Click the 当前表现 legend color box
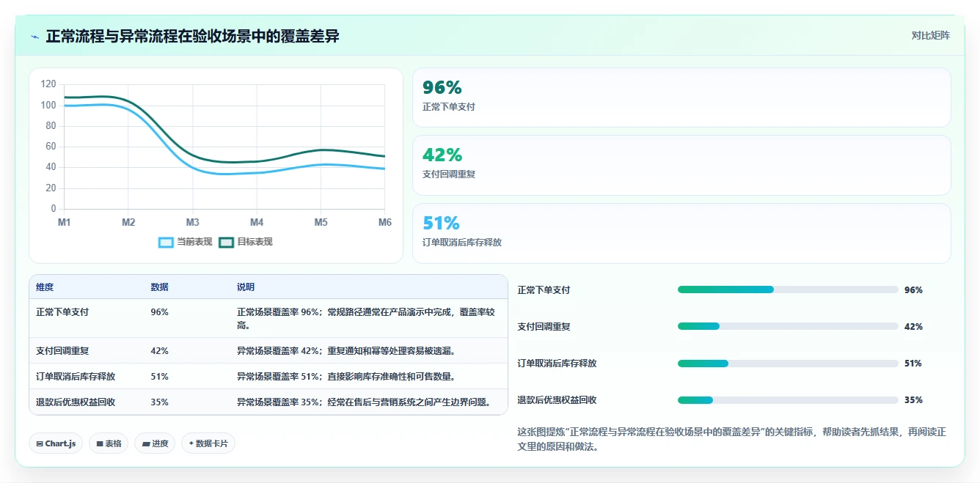The width and height of the screenshot is (980, 483). pyautogui.click(x=167, y=242)
